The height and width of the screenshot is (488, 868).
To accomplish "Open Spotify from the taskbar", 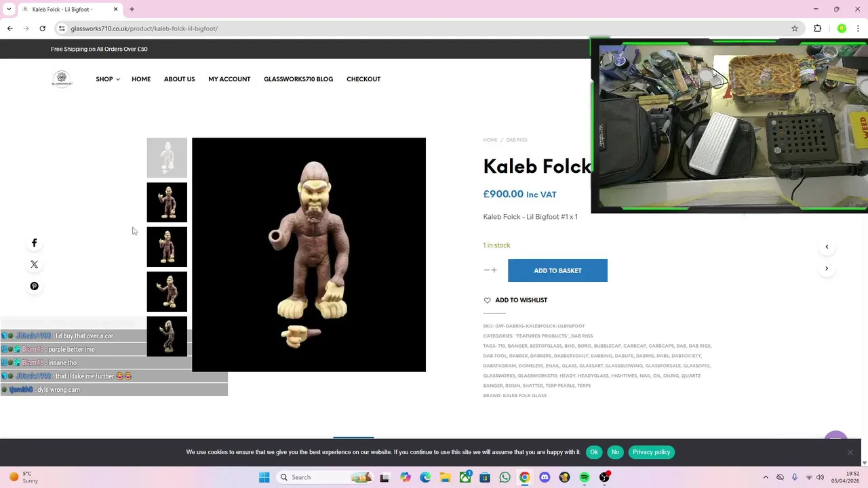I will 585,477.
